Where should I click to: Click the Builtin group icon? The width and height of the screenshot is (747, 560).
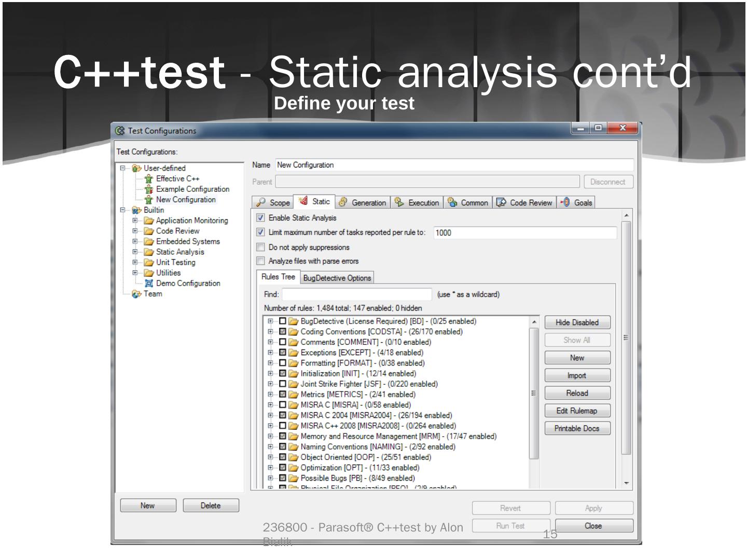click(137, 210)
